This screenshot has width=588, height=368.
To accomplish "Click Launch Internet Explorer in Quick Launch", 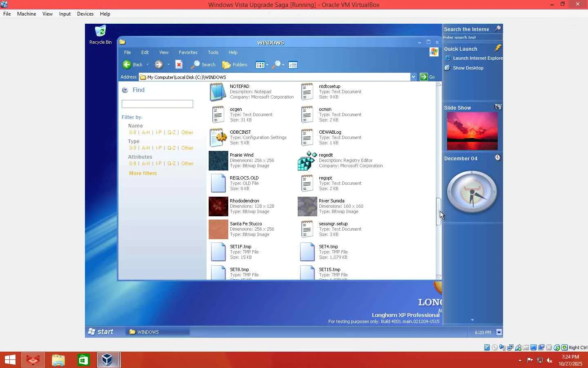I will (x=474, y=58).
